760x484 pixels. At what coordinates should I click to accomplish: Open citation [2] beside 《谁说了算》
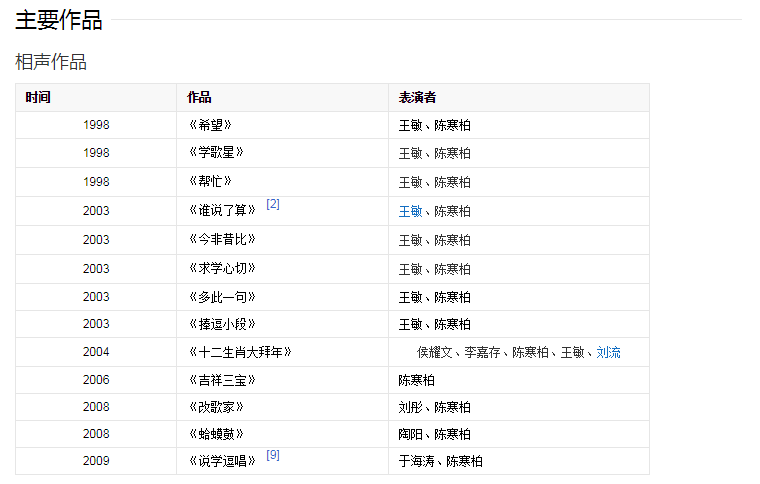(273, 204)
